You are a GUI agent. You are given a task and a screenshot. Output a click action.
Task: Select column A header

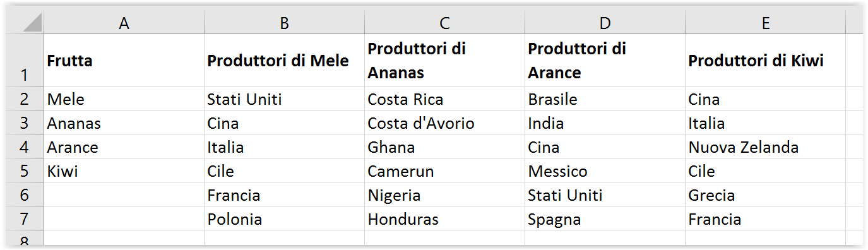point(124,23)
